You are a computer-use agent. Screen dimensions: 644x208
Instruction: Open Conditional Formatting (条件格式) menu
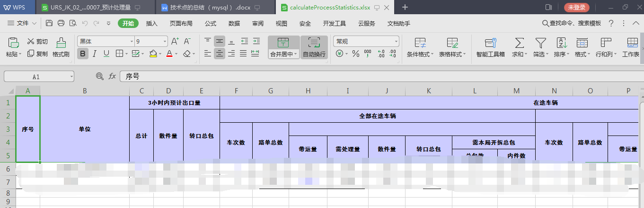[420, 47]
